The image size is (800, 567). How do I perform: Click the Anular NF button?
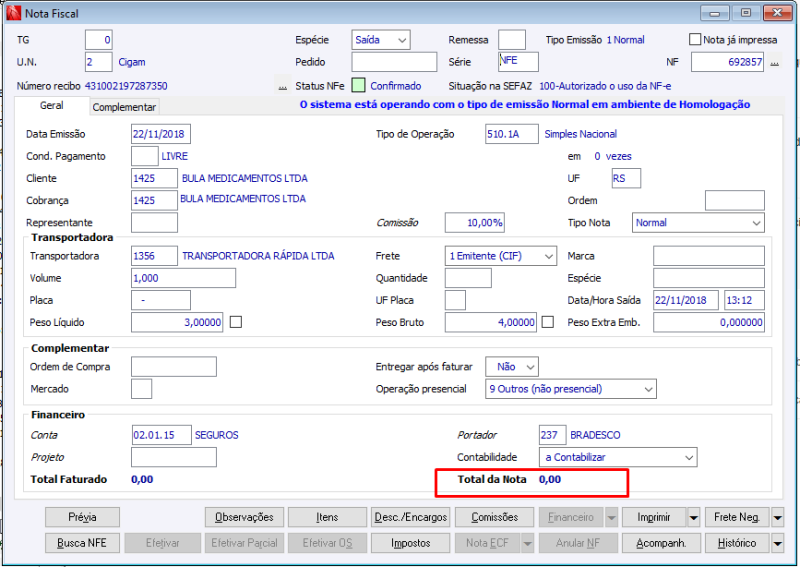[578, 544]
